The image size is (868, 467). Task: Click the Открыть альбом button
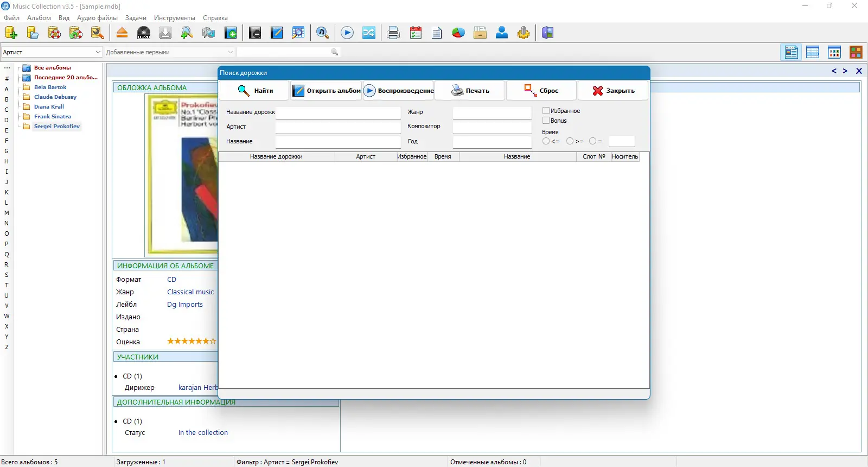(326, 91)
